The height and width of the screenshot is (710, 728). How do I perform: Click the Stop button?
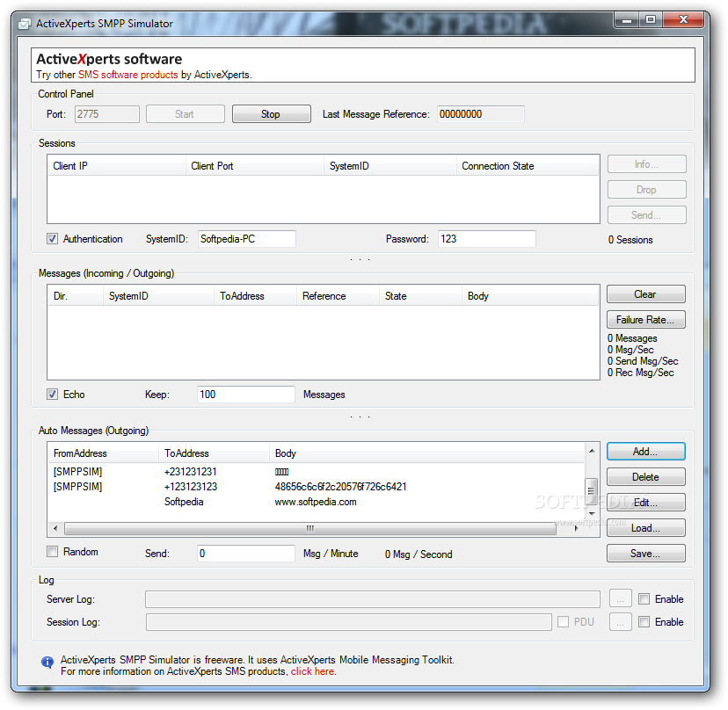tap(271, 113)
